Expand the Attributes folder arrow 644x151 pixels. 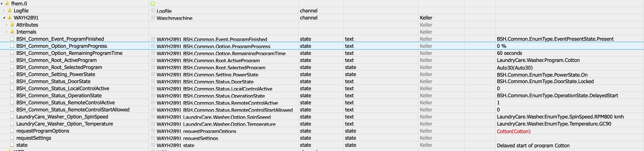[7, 25]
